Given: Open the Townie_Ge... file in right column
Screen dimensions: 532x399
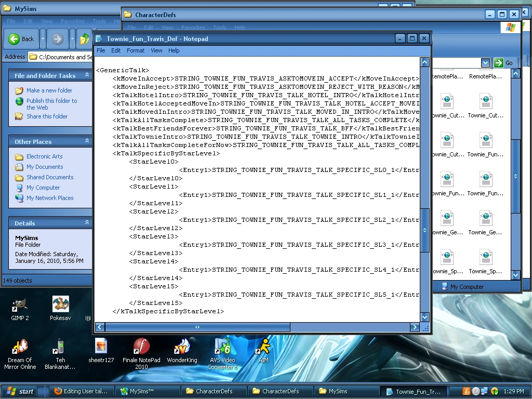Looking at the screenshot, I should [x=486, y=222].
